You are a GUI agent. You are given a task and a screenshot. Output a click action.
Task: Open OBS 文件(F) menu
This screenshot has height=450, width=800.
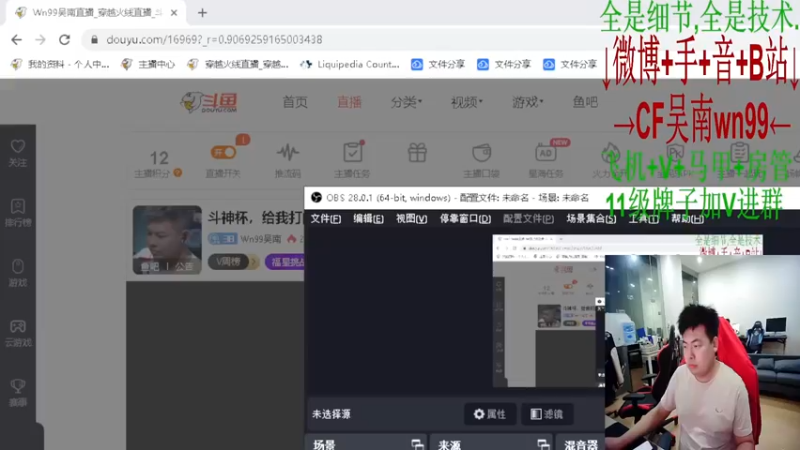326,218
